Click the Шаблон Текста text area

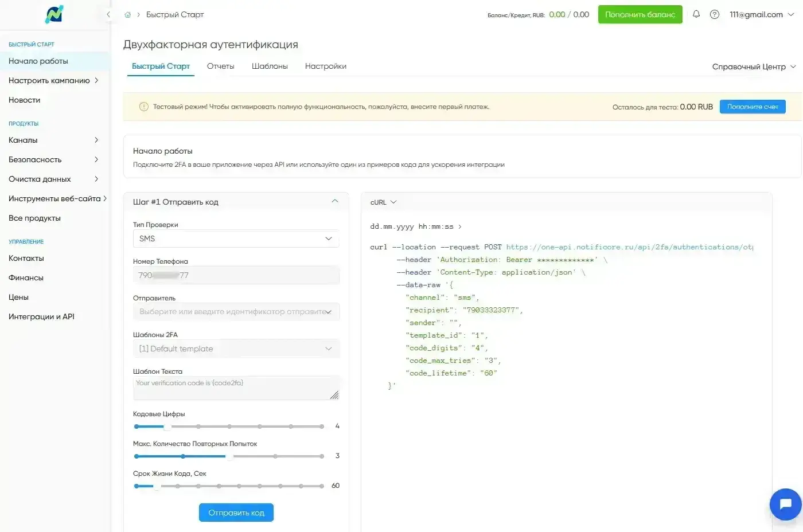(x=236, y=388)
